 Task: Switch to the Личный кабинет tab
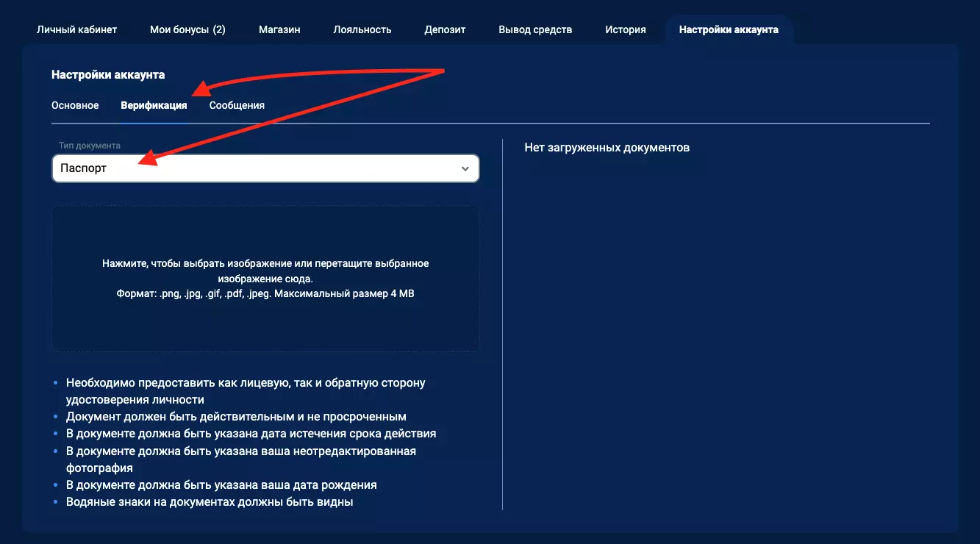click(x=76, y=29)
